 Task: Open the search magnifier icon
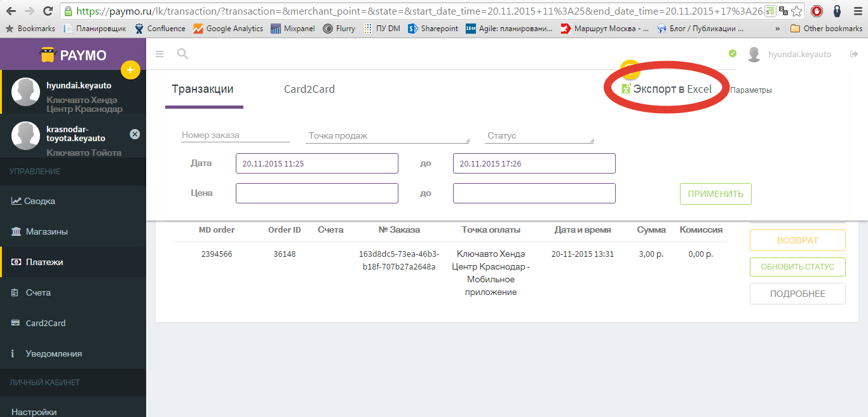(182, 54)
